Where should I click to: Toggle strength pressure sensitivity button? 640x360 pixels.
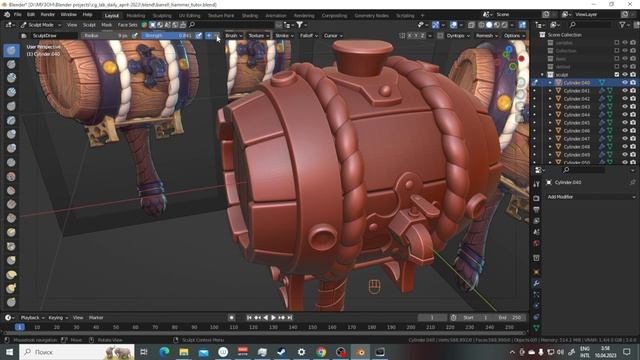(x=199, y=36)
